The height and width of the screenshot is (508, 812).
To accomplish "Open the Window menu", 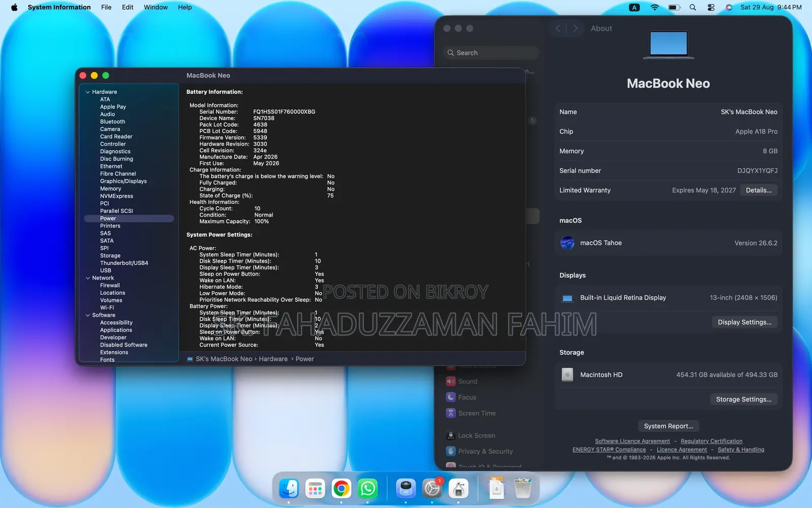I will (x=155, y=7).
